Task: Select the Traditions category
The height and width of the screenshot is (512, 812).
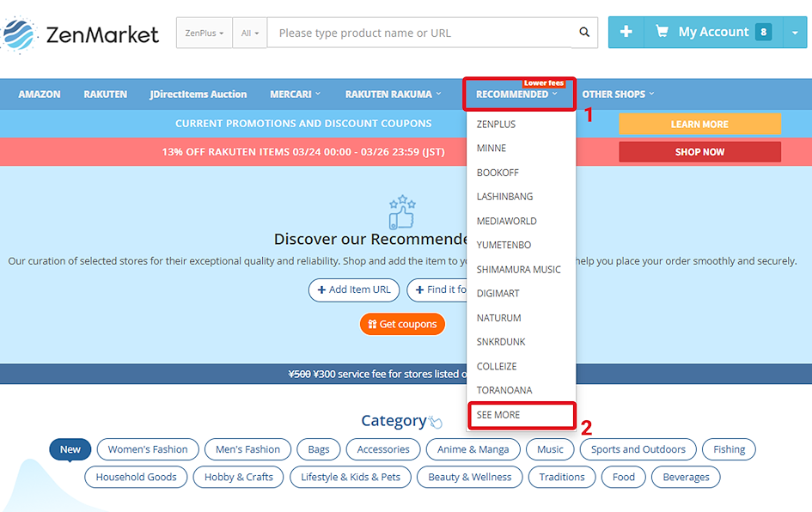Action: coord(562,477)
